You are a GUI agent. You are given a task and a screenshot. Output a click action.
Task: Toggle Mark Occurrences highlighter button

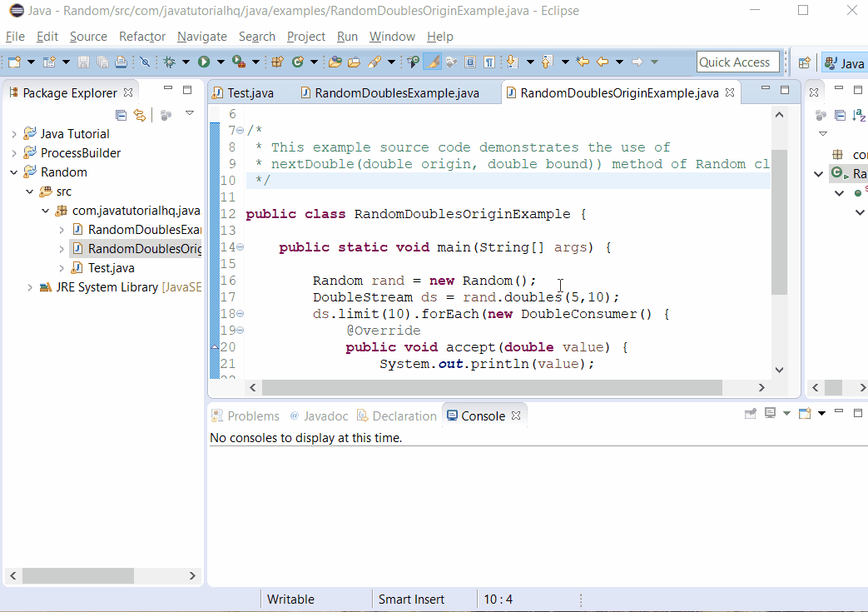pos(433,62)
